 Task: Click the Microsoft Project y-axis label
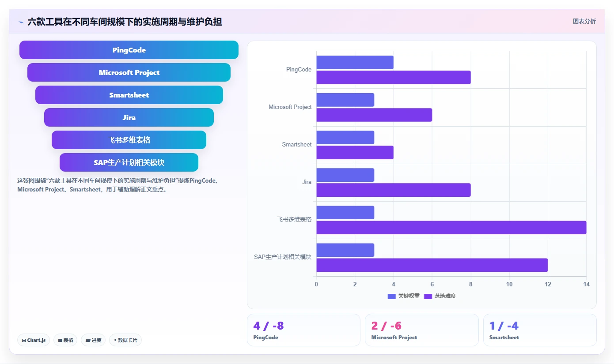pyautogui.click(x=290, y=107)
